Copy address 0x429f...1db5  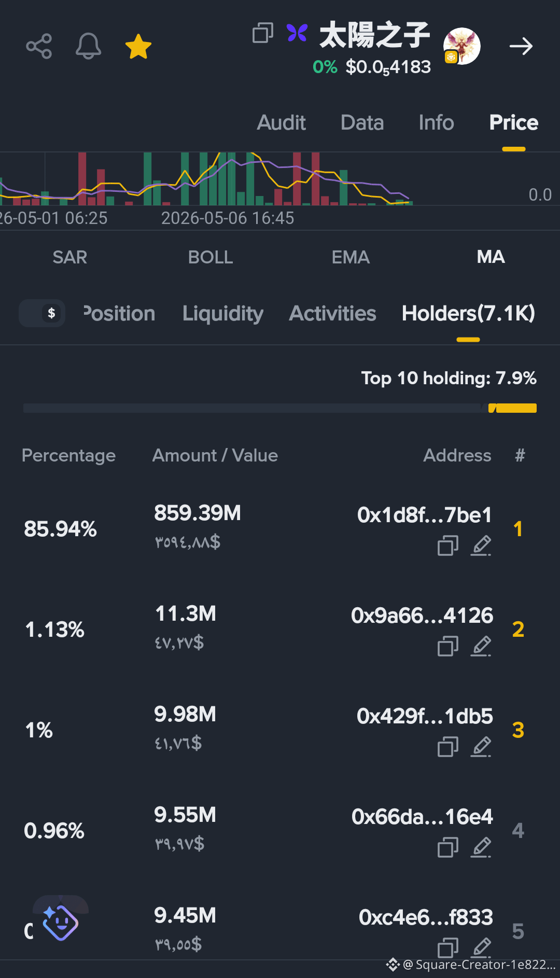click(x=448, y=747)
